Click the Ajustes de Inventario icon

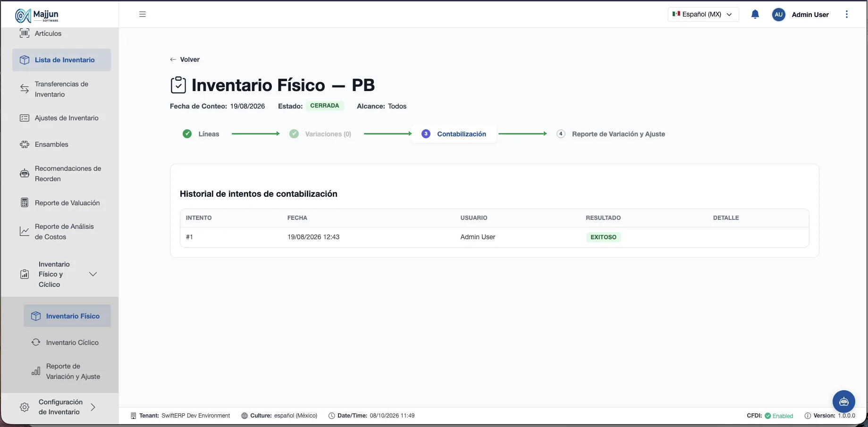pyautogui.click(x=25, y=118)
